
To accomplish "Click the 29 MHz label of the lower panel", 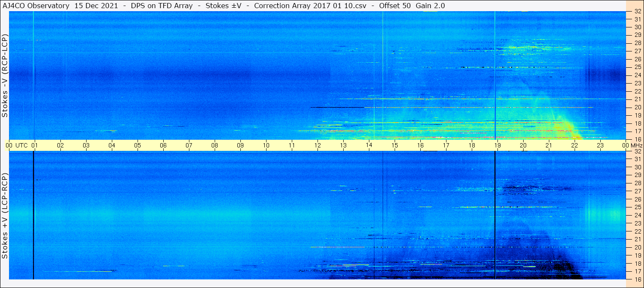I will pyautogui.click(x=637, y=175).
